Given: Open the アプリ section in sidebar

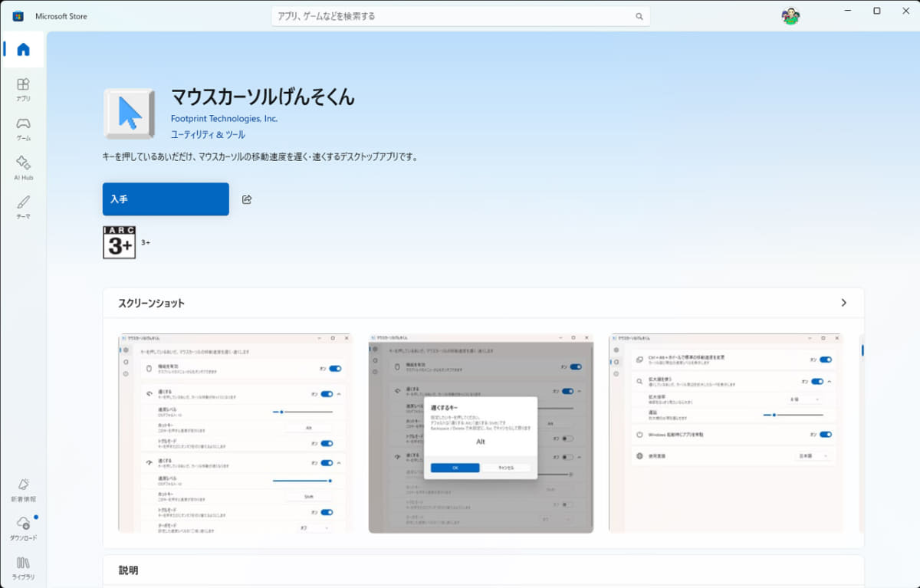Looking at the screenshot, I should click(x=23, y=89).
